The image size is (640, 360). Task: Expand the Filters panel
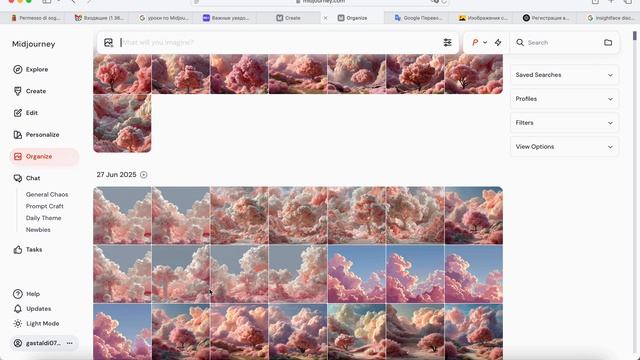[564, 122]
